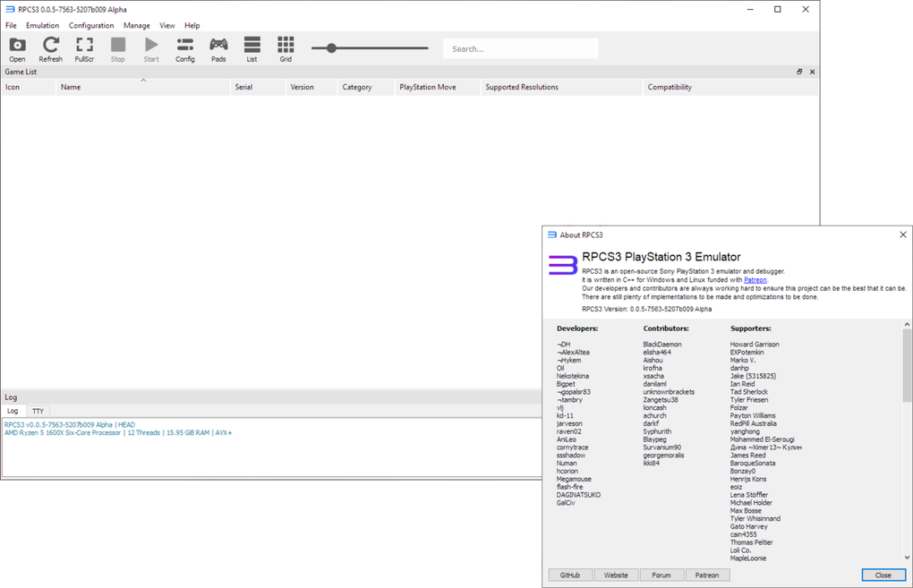This screenshot has height=588, width=913.
Task: Focus the Search input field
Action: pyautogui.click(x=521, y=49)
